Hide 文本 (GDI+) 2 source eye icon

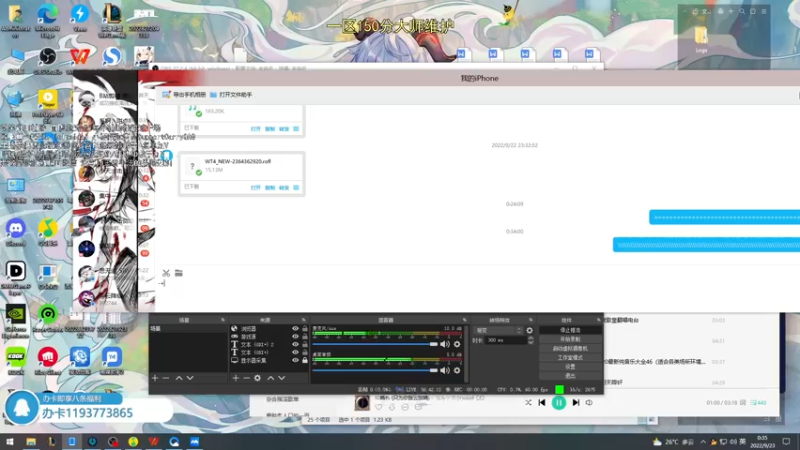coord(295,344)
